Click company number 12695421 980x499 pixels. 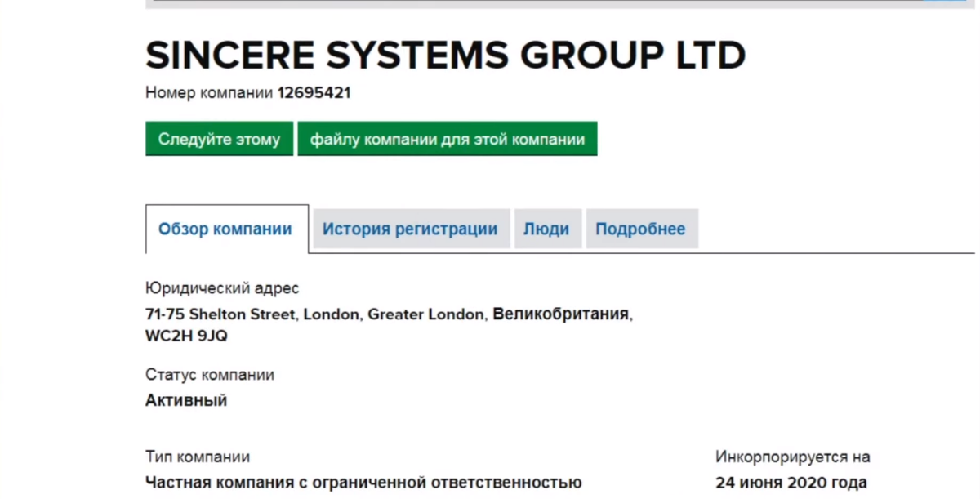pos(314,93)
